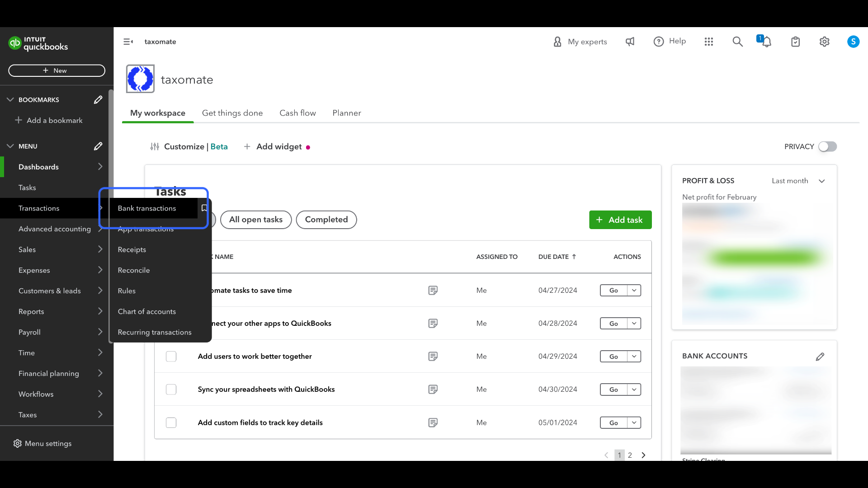Click the taxomate company logo
This screenshot has height=488, width=868.
[x=140, y=79]
